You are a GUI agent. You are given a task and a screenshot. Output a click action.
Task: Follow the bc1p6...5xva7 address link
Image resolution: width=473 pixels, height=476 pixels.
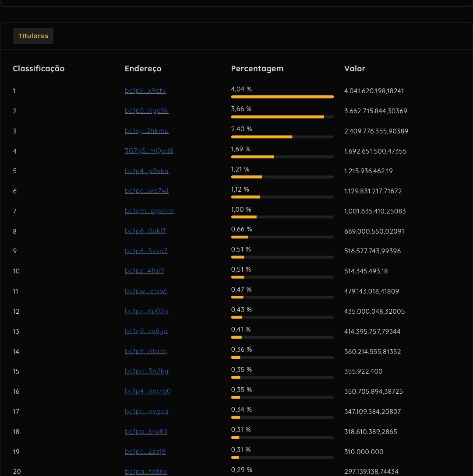tap(146, 251)
